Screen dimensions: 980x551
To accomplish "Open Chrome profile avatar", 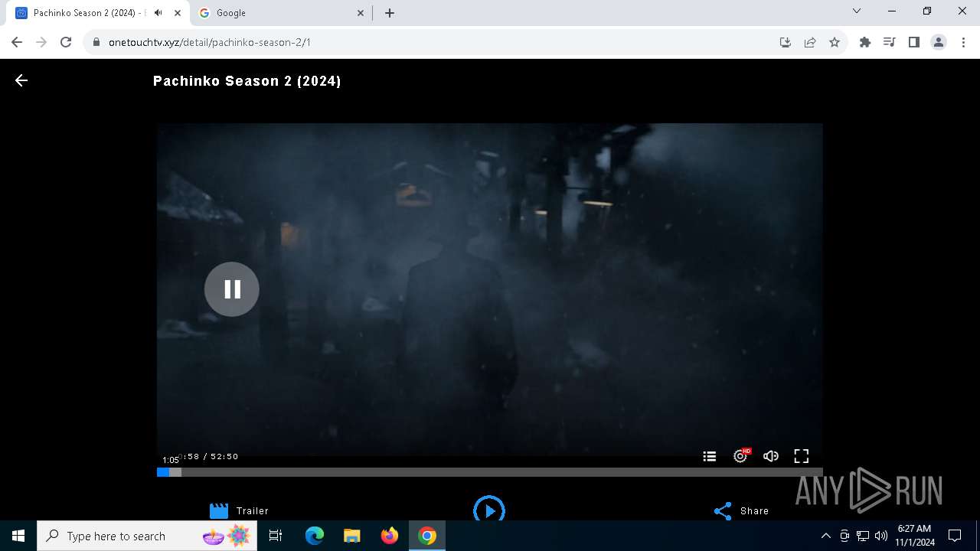I will (939, 42).
